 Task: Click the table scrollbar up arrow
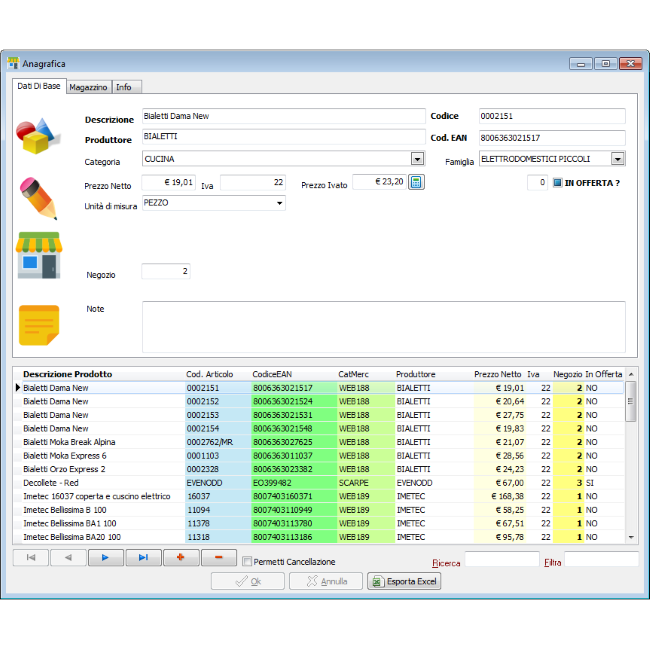tap(631, 374)
